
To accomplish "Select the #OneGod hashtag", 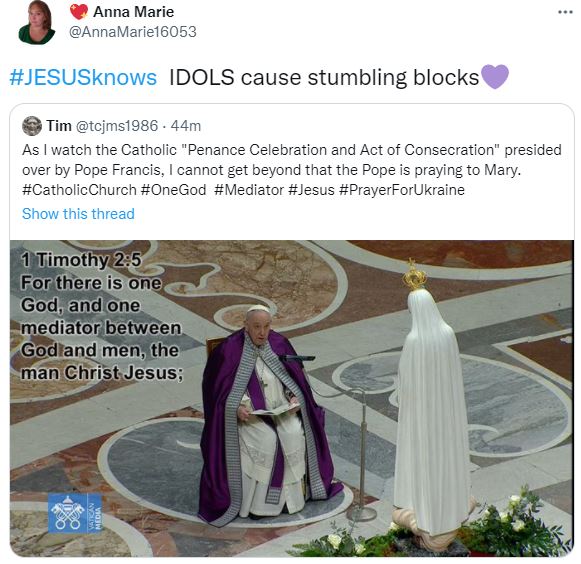I will point(173,190).
